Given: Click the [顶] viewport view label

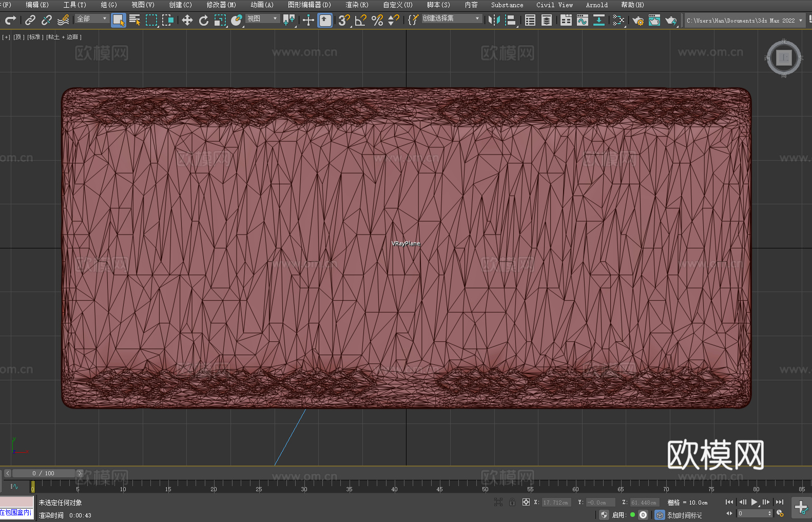Looking at the screenshot, I should pyautogui.click(x=19, y=37).
